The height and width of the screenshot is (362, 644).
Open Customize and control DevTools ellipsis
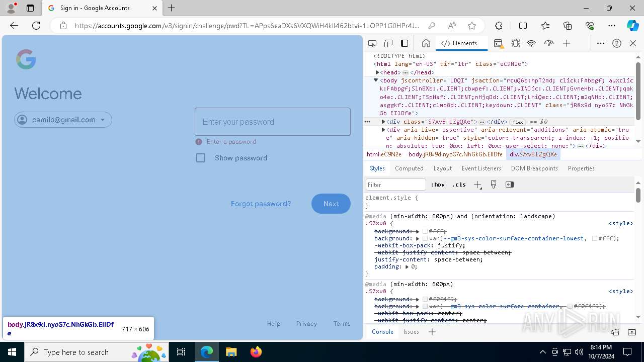601,44
